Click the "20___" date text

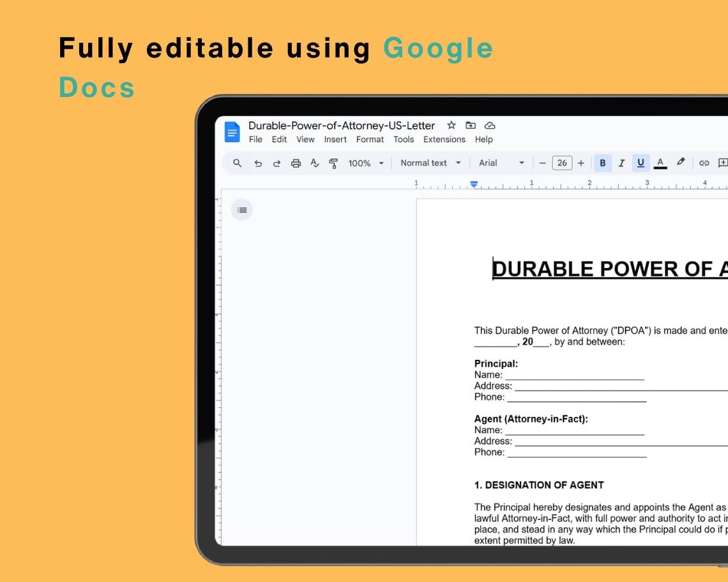tap(536, 342)
